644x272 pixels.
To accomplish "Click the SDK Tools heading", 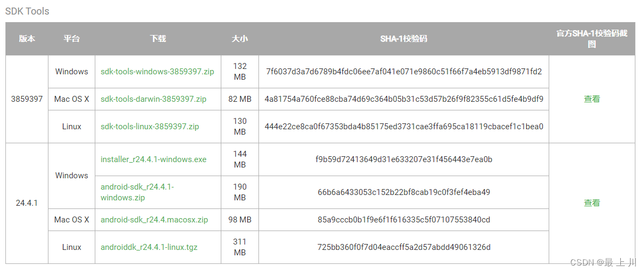I will click(27, 11).
